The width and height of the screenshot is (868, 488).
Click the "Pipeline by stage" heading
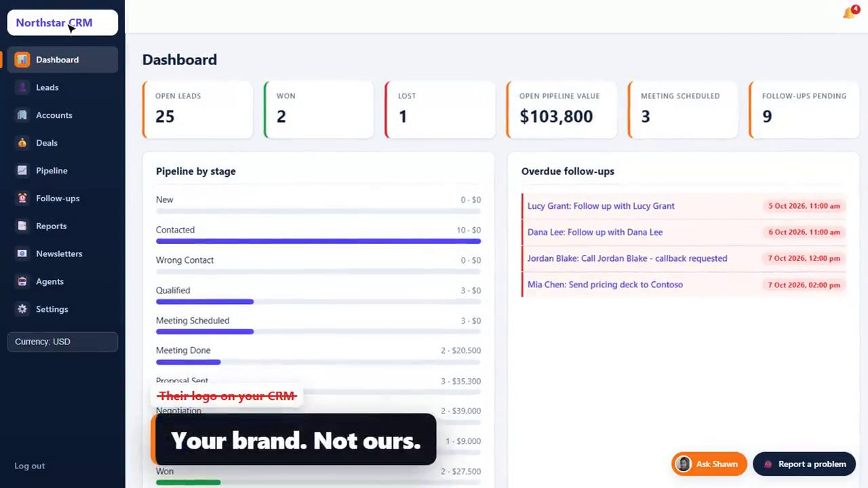[196, 171]
